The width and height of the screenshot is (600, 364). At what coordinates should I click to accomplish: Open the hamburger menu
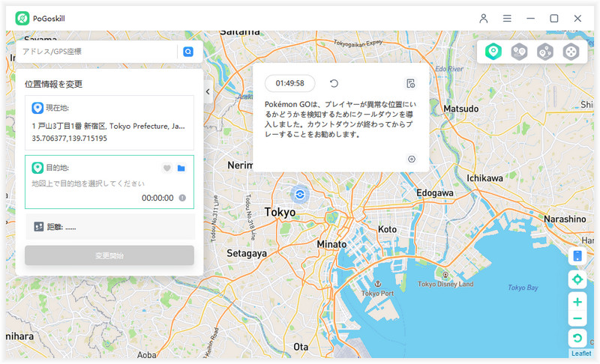(507, 18)
